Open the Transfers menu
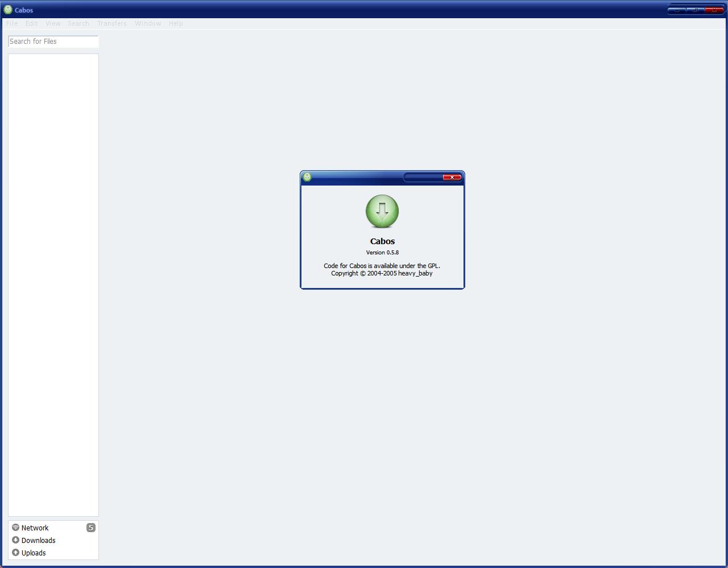This screenshot has width=728, height=568. pos(112,23)
